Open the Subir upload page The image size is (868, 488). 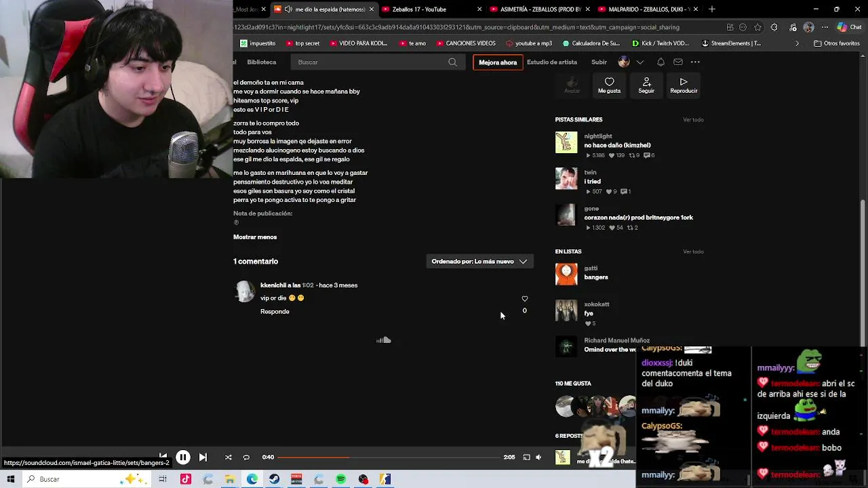click(599, 62)
